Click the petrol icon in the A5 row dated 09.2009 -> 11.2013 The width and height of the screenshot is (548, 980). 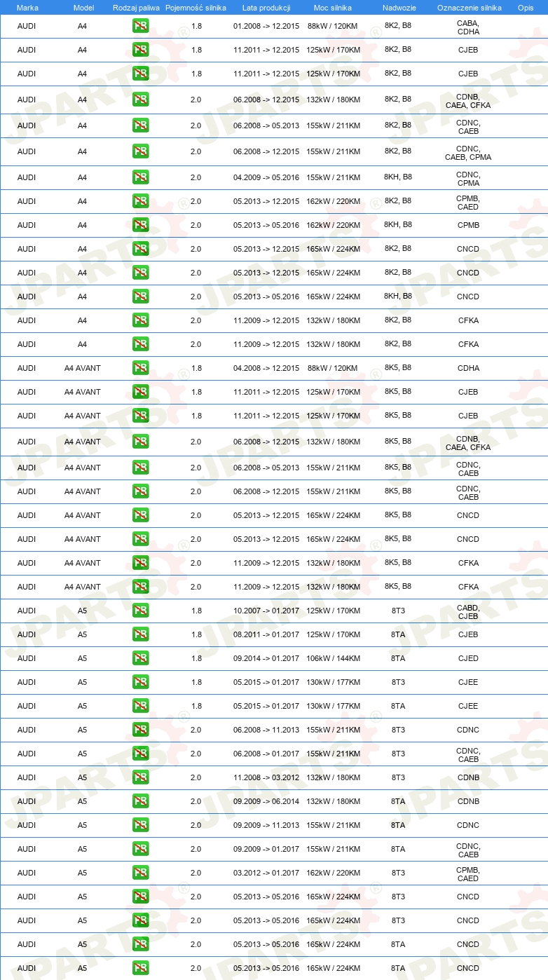pos(140,825)
